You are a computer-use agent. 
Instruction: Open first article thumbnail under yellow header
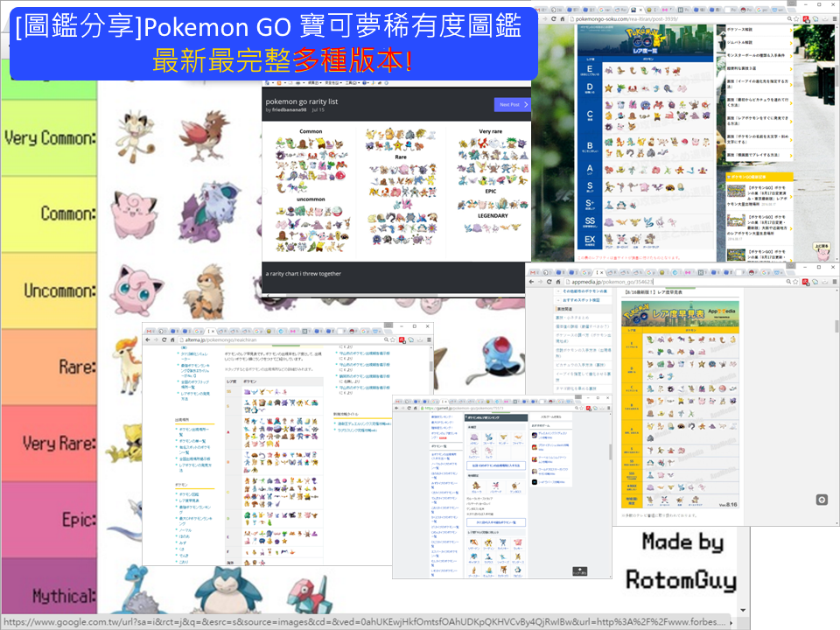(736, 192)
